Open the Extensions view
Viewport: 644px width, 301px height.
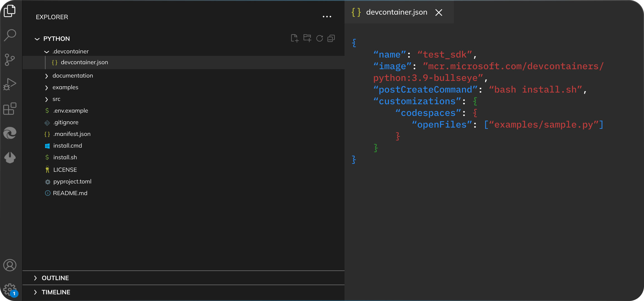pyautogui.click(x=10, y=108)
